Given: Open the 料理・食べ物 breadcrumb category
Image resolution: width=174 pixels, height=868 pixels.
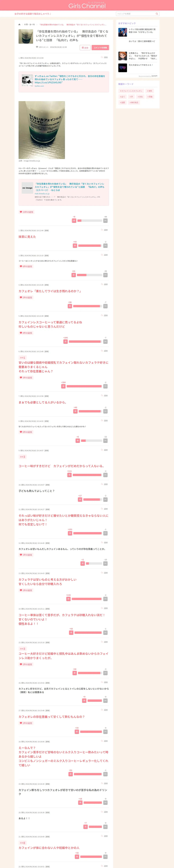Looking at the screenshot, I should pyautogui.click(x=29, y=25).
